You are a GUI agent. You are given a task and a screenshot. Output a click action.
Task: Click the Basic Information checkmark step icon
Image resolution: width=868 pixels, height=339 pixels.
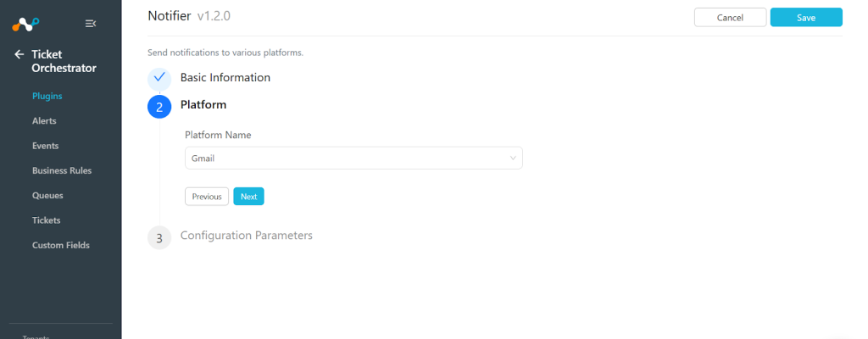point(159,78)
